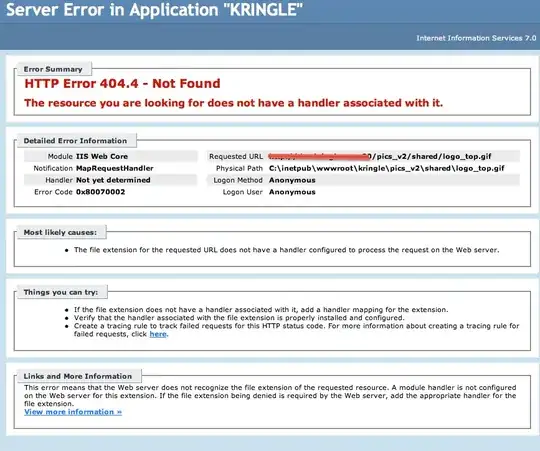Viewport: 540px width, 451px height.
Task: Click the handler value 'Not yet determined'
Action: (113, 180)
